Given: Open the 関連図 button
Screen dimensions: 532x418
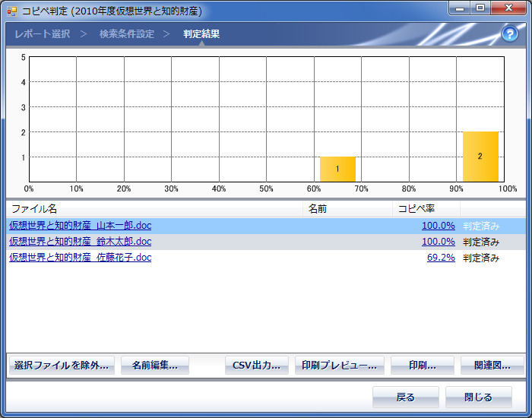Looking at the screenshot, I should coord(492,366).
